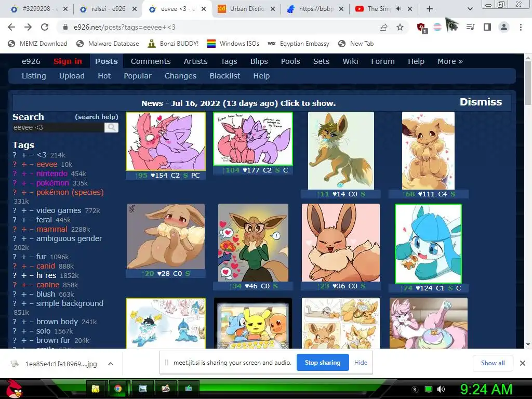Open Chrome from the taskbar
The image size is (532, 399).
118,389
